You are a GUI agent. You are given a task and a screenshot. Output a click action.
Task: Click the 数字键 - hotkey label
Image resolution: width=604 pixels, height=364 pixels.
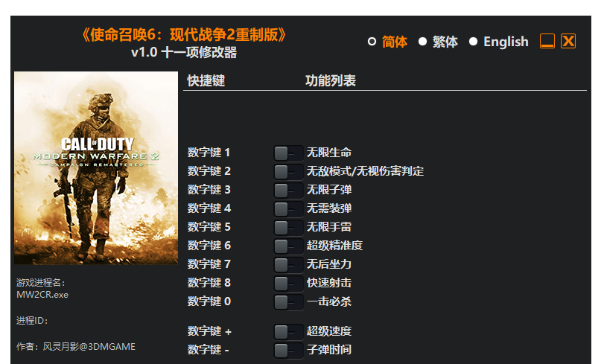[209, 350]
